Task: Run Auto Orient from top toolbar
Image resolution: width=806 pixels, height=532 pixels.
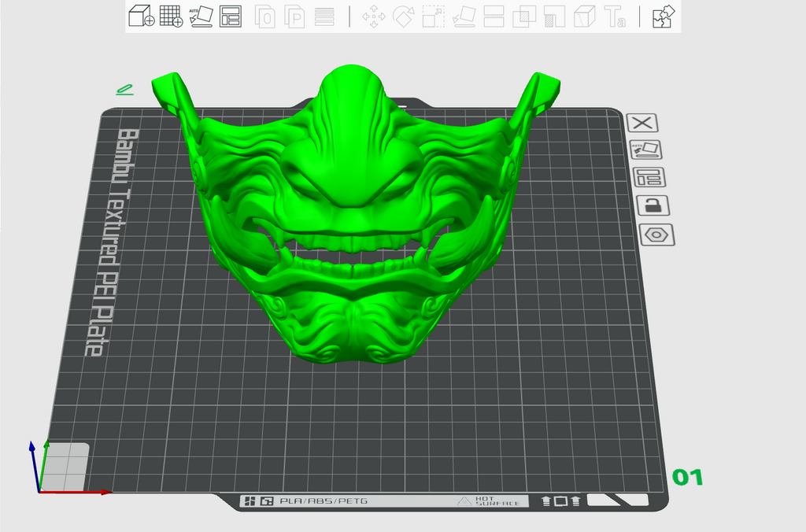Action: [x=201, y=16]
